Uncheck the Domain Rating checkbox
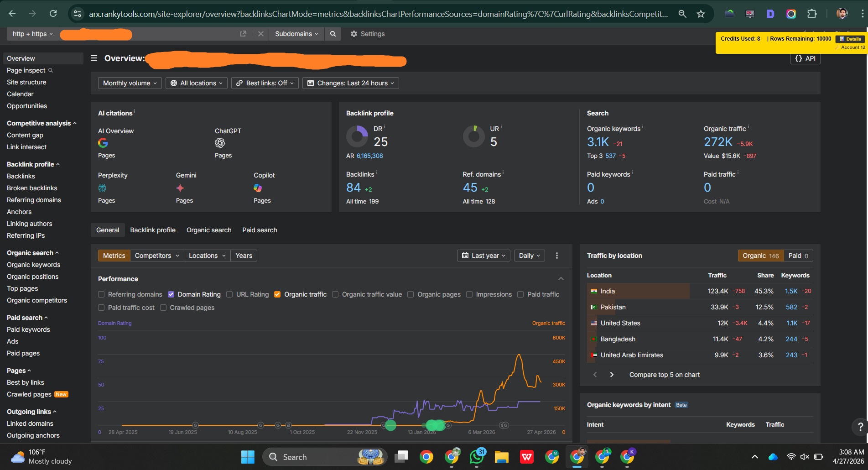The image size is (868, 470). [x=171, y=294]
